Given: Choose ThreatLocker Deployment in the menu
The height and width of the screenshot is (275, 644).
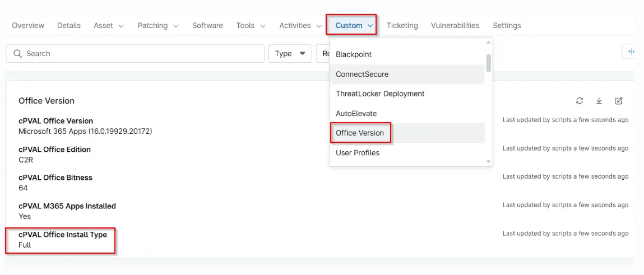Looking at the screenshot, I should pos(407,94).
